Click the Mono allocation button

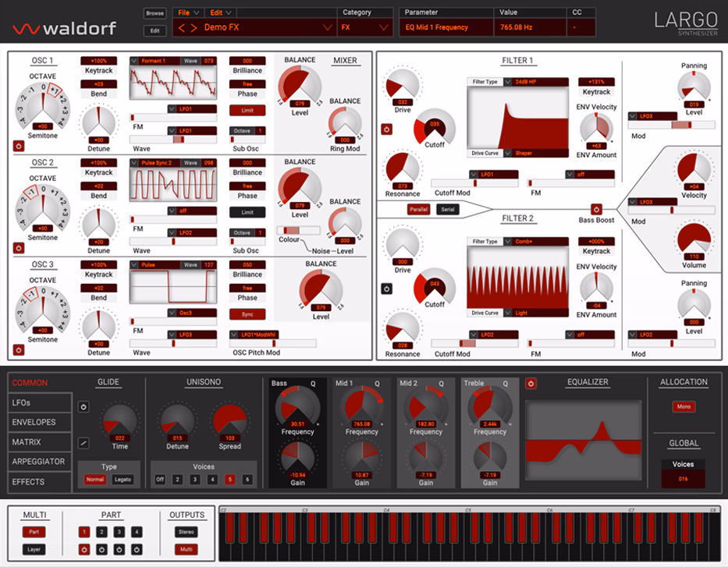(x=684, y=406)
